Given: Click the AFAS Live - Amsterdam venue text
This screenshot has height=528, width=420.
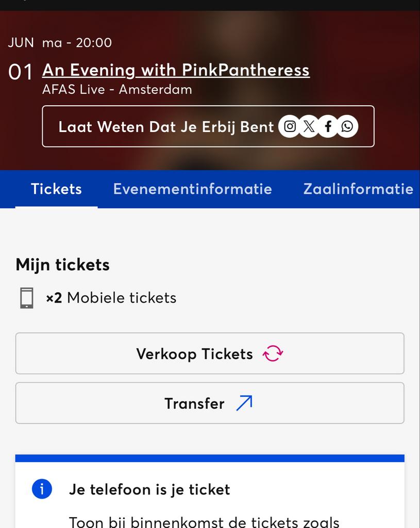Looking at the screenshot, I should click(x=117, y=89).
